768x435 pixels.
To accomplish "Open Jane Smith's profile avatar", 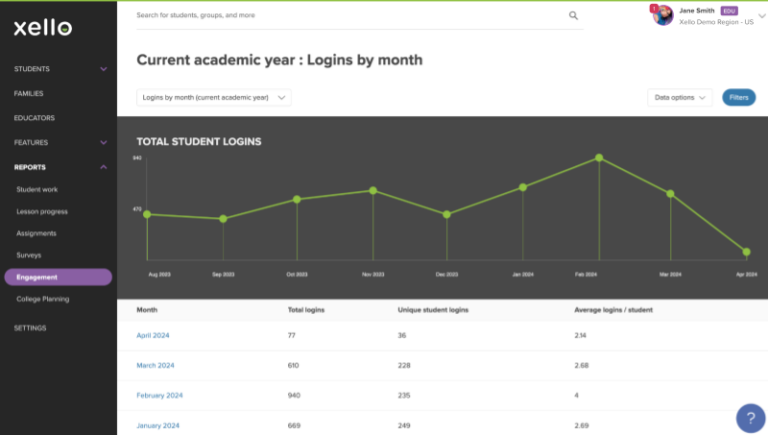I will (663, 16).
